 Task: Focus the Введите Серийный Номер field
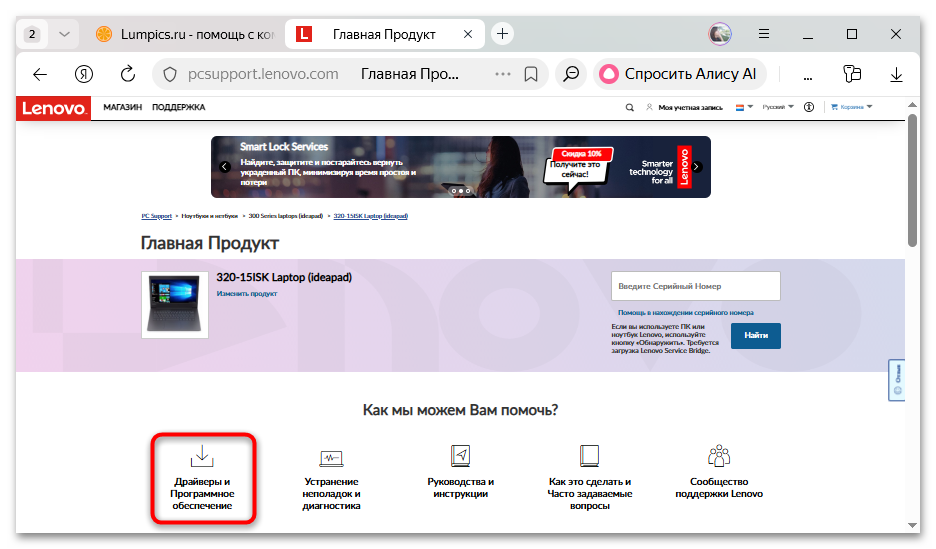[x=695, y=286]
